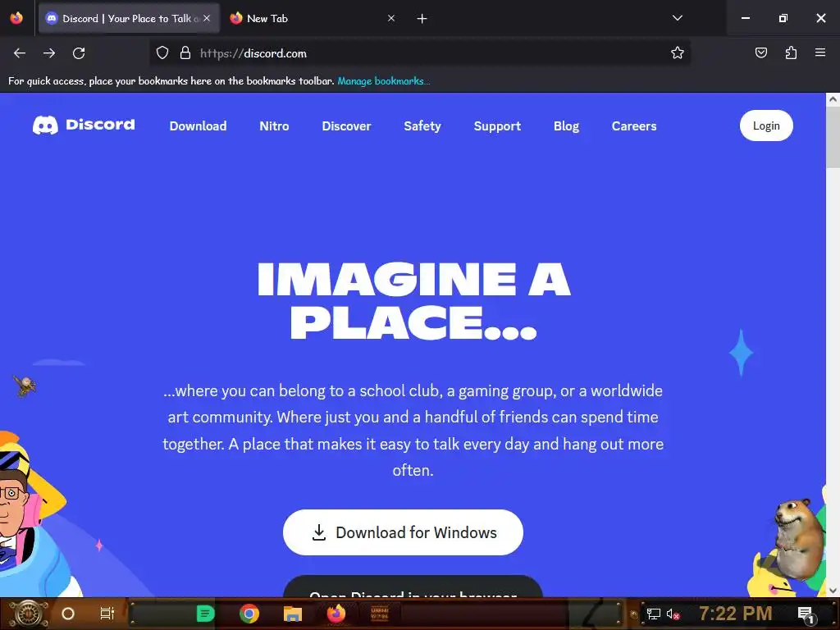Click the Firefox taskbar icon
Screen dimensions: 840x630
336,614
